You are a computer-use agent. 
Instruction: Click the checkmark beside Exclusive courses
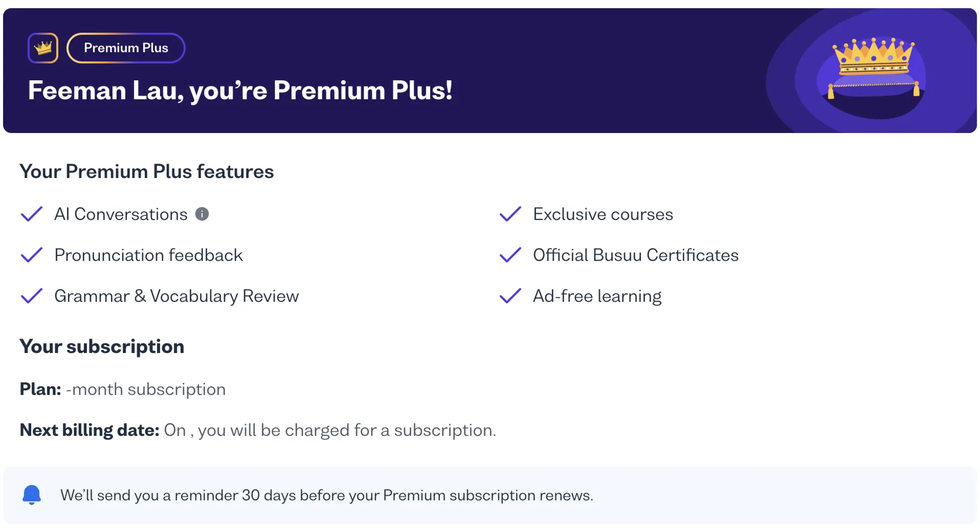pos(510,214)
